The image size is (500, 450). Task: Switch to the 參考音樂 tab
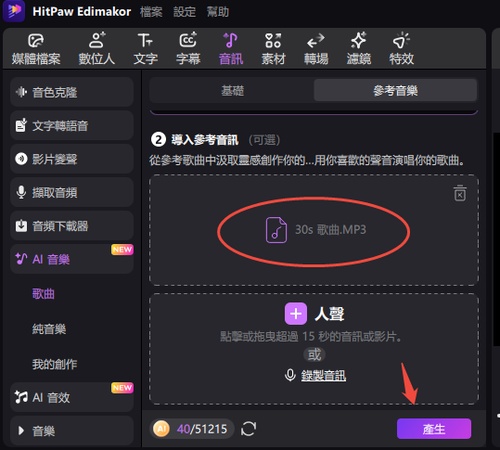(395, 90)
